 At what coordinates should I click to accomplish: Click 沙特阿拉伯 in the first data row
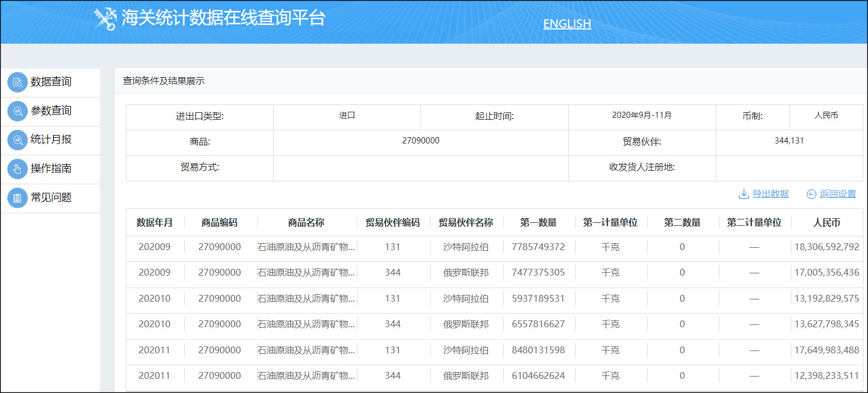[x=465, y=246]
